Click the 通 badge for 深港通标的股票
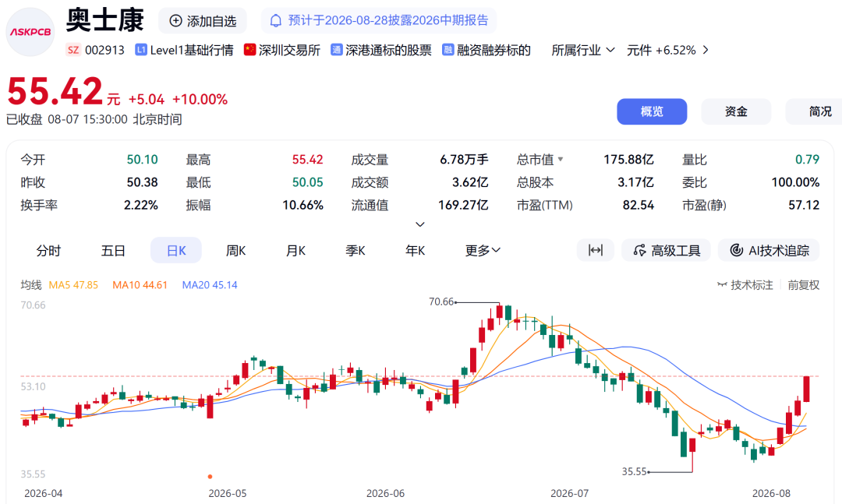 pyautogui.click(x=337, y=50)
